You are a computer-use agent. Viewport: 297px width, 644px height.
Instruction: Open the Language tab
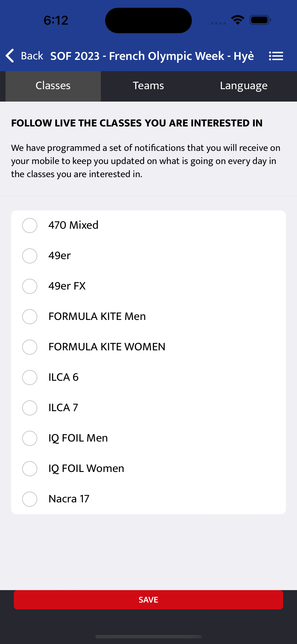tap(244, 86)
